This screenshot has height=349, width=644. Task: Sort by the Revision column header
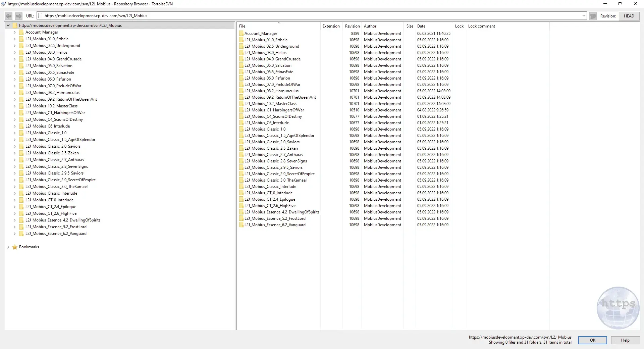352,26
